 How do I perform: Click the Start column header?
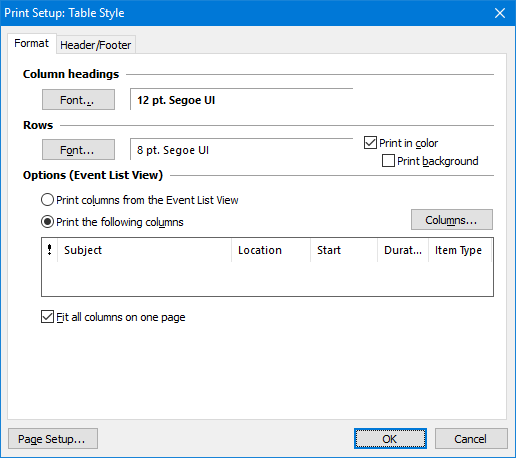point(344,250)
